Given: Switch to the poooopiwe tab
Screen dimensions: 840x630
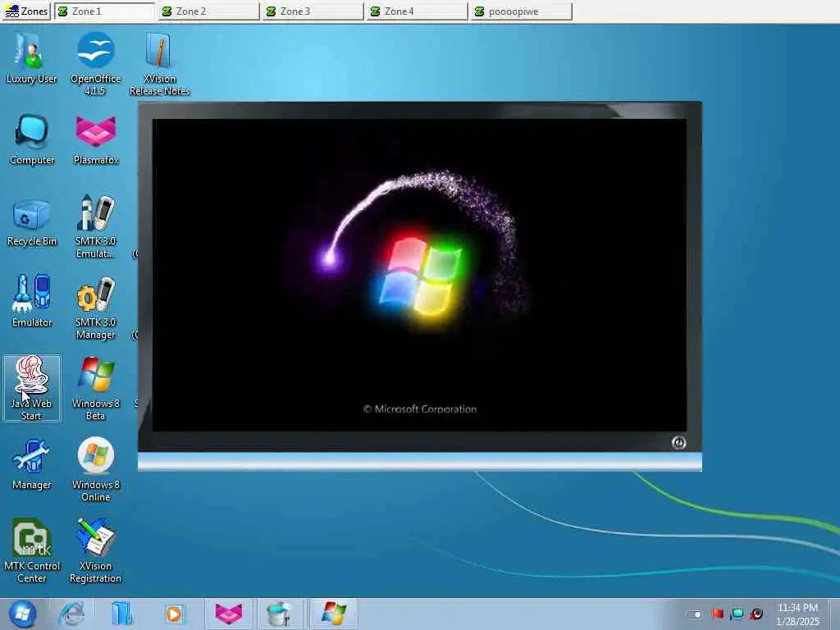Looking at the screenshot, I should tap(521, 11).
